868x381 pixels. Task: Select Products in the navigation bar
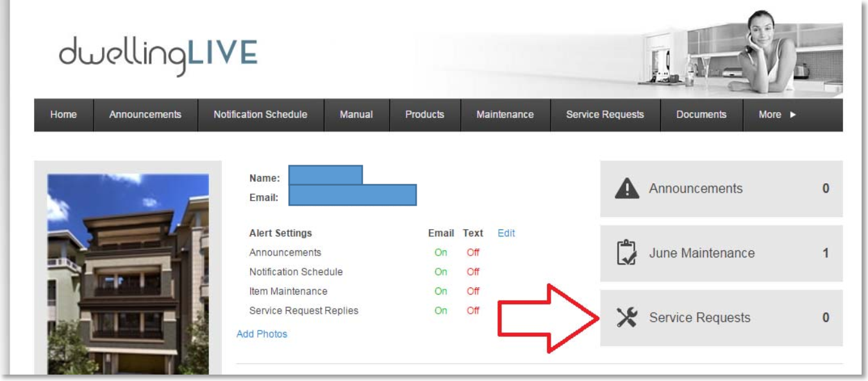[x=424, y=115]
